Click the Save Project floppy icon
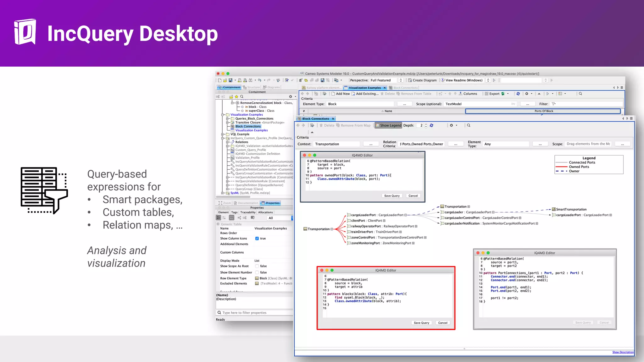Screen dimensions: 644x362 click(x=230, y=80)
